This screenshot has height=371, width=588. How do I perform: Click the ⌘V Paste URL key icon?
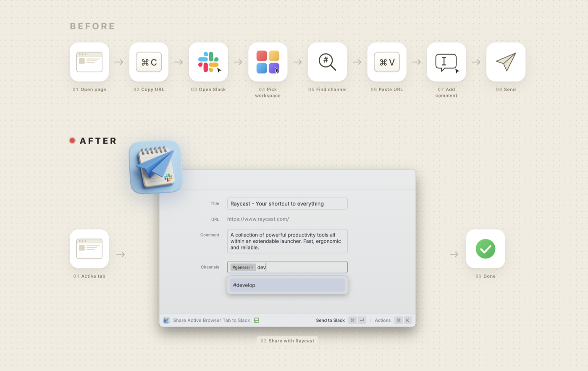pyautogui.click(x=387, y=62)
